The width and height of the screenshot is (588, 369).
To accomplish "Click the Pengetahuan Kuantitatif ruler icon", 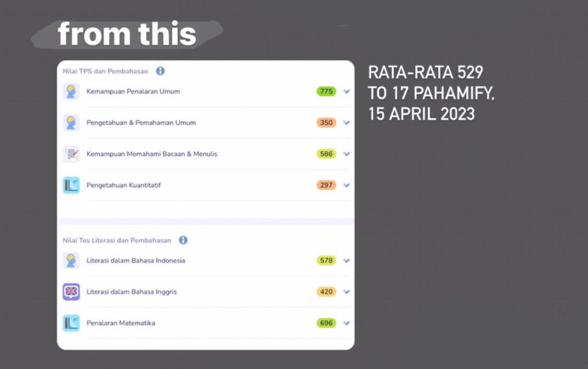I will [x=71, y=185].
